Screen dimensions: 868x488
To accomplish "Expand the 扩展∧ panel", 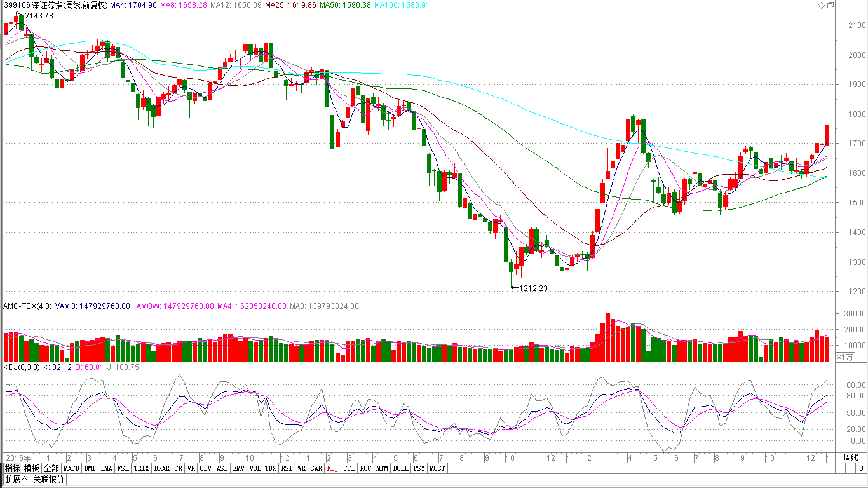I will point(16,479).
